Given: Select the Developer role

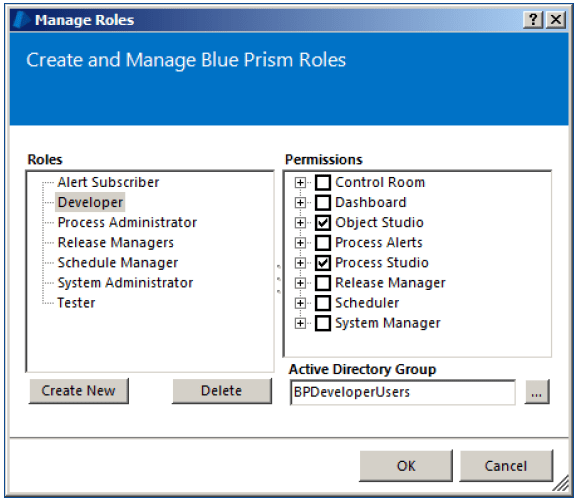Looking at the screenshot, I should [x=90, y=202].
